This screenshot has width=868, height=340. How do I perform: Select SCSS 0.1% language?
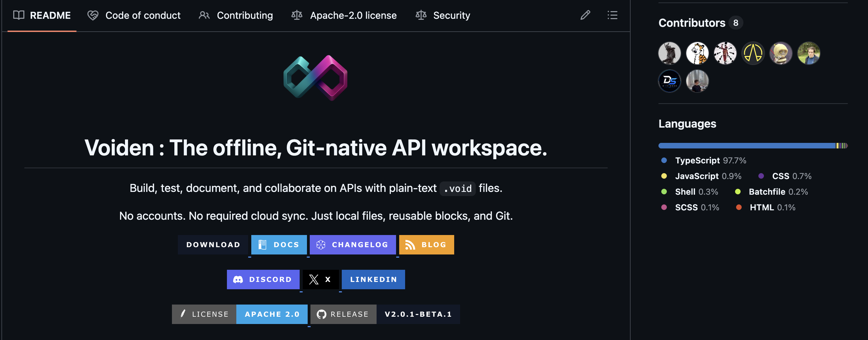click(690, 208)
